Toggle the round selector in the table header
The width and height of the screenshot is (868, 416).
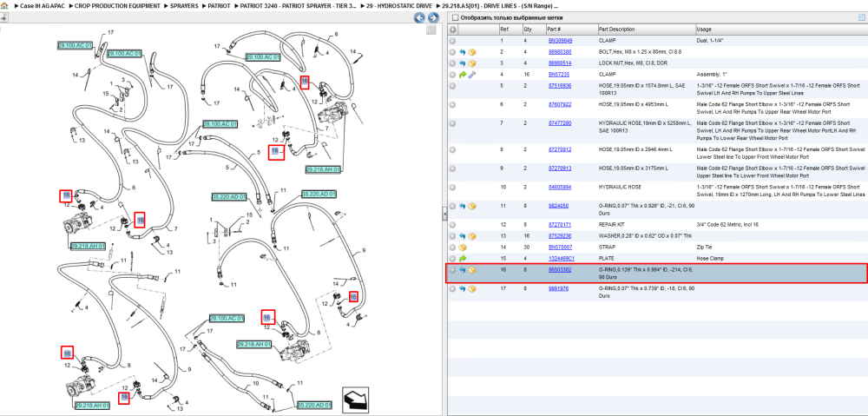[452, 30]
